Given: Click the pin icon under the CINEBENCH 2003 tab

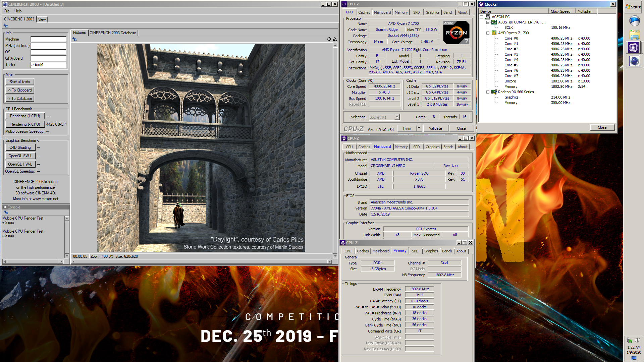Looking at the screenshot, I should click(x=6, y=26).
